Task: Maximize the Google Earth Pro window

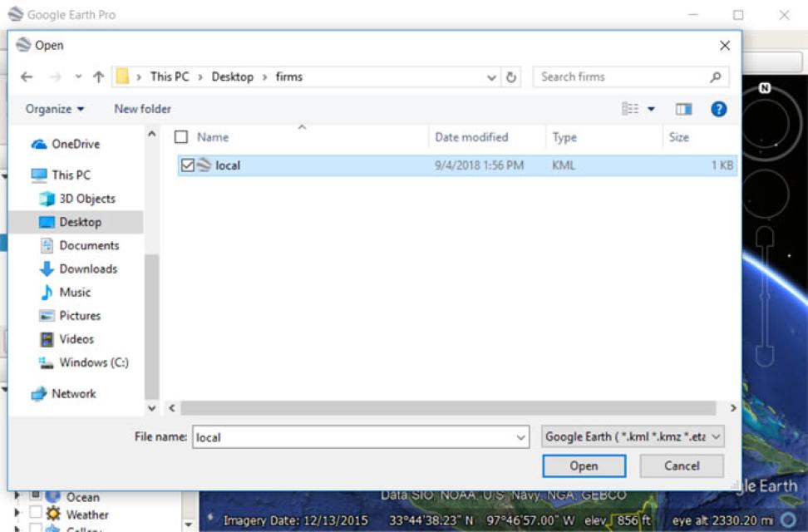Action: (x=738, y=16)
